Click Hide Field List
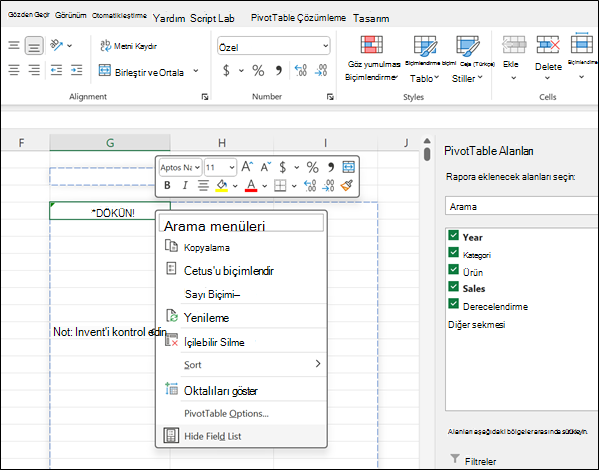Viewport: 599px width, 470px height. pos(241,436)
